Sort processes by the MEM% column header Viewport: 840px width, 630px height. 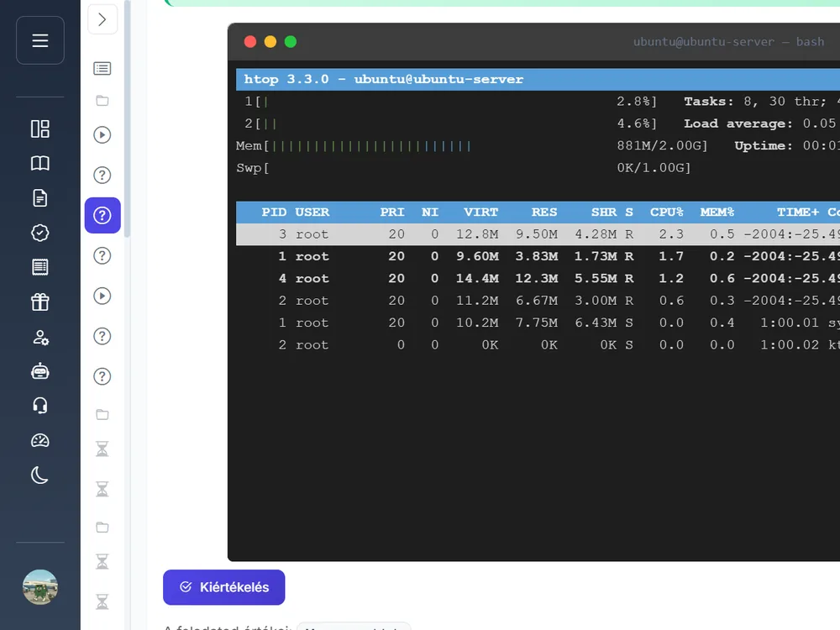717,213
